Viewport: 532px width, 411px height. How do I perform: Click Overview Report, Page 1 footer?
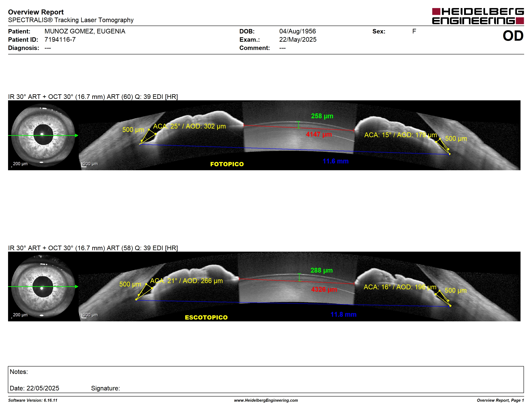[x=500, y=400]
